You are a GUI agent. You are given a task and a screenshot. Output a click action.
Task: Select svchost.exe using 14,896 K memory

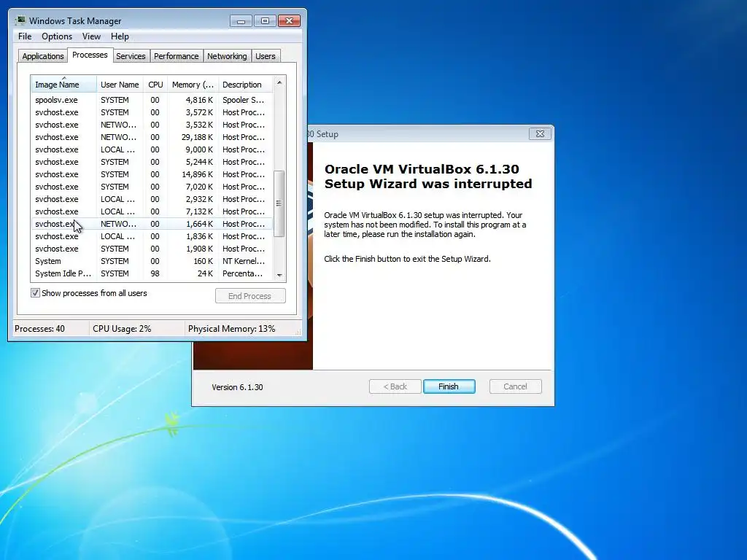tap(152, 174)
